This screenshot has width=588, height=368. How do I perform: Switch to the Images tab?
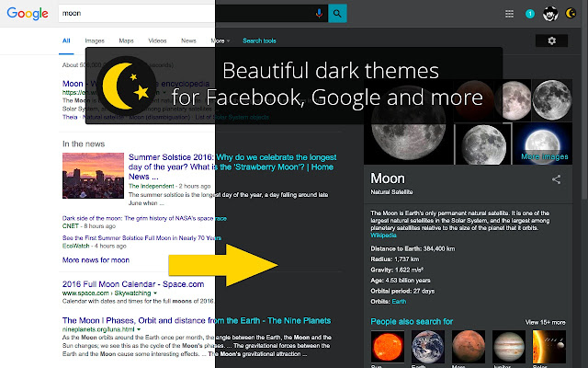pos(95,40)
